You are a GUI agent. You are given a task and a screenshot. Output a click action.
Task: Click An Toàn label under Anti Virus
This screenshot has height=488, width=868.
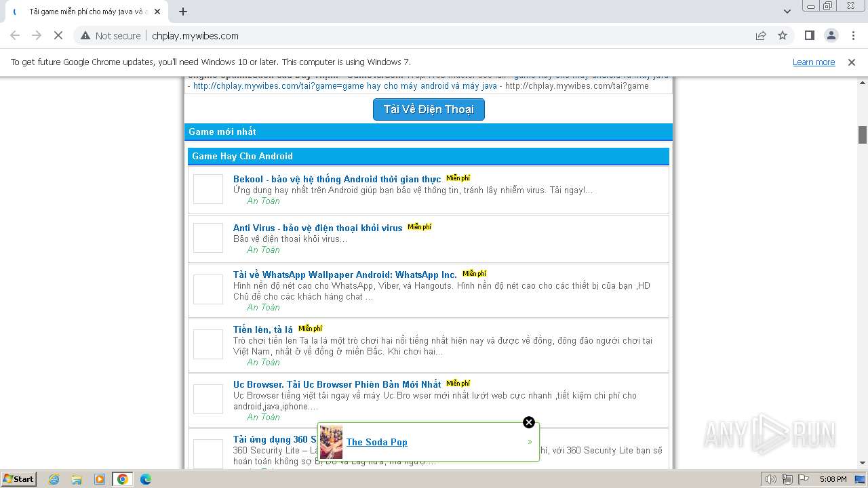tap(263, 250)
